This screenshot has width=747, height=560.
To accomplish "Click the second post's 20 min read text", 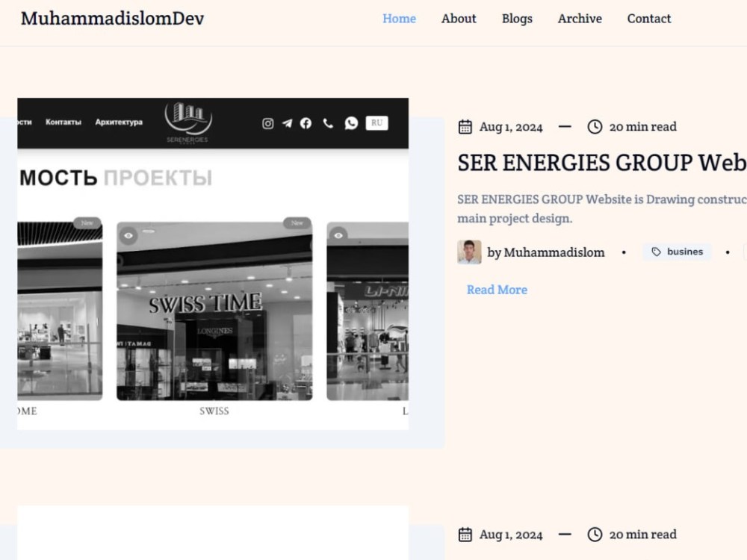I will pos(642,535).
